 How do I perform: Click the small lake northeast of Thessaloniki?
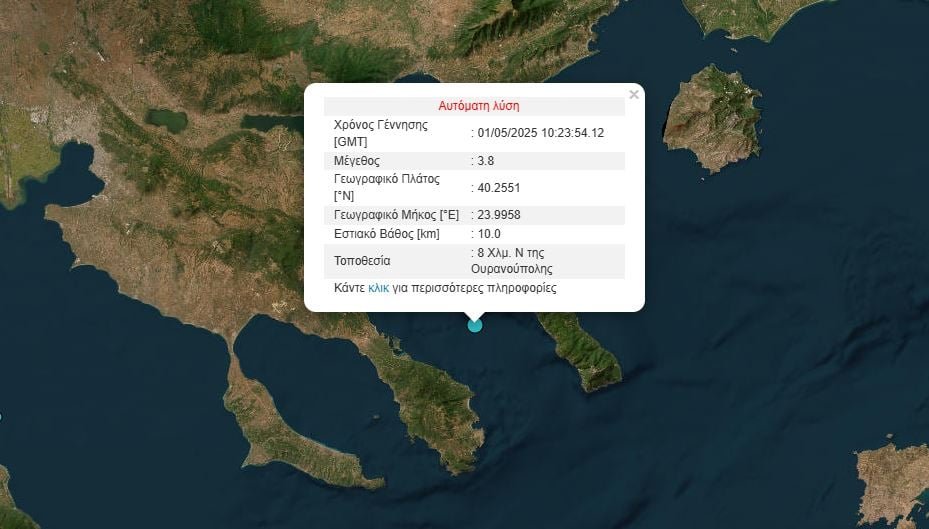165,120
